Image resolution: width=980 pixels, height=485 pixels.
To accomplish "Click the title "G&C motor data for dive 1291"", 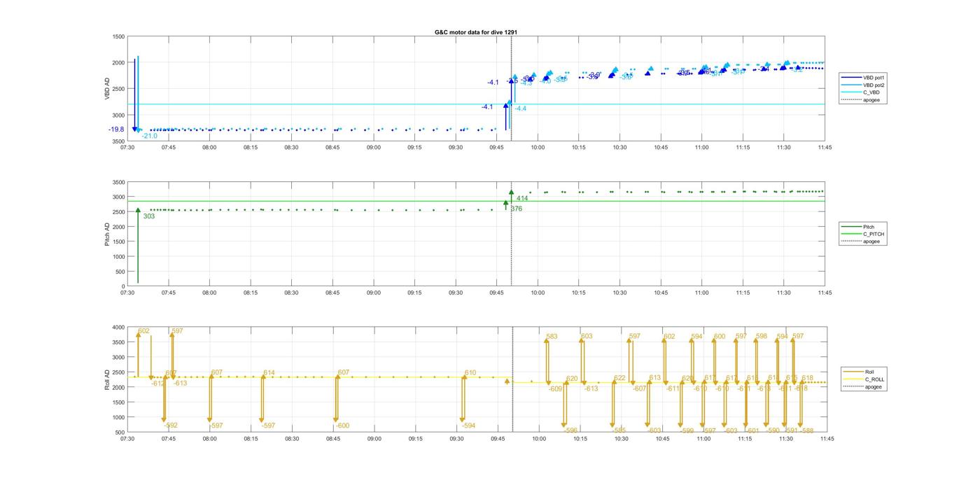I will point(476,32).
